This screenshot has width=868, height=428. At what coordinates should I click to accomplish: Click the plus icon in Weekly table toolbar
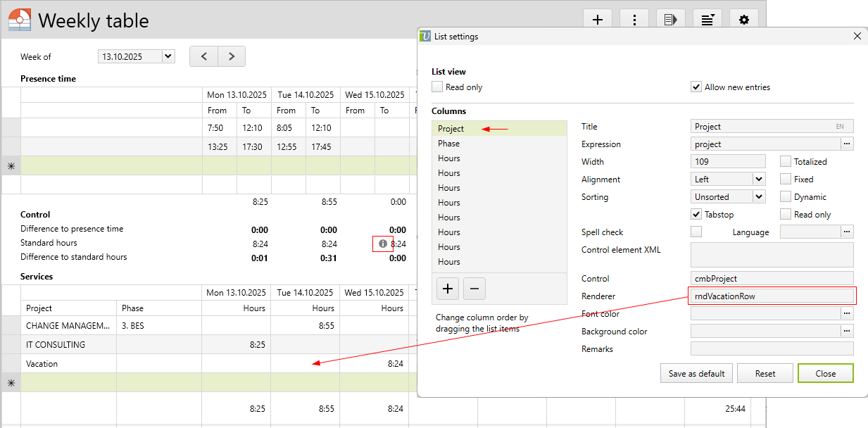[x=598, y=20]
